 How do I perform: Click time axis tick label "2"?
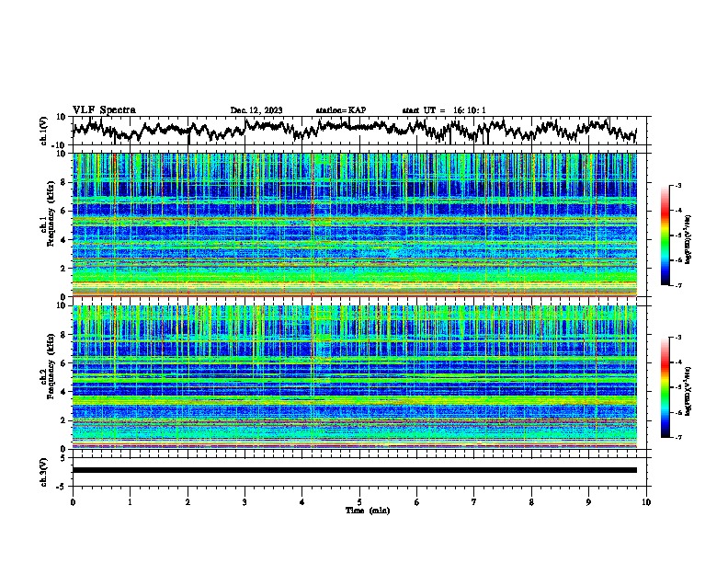pos(188,502)
